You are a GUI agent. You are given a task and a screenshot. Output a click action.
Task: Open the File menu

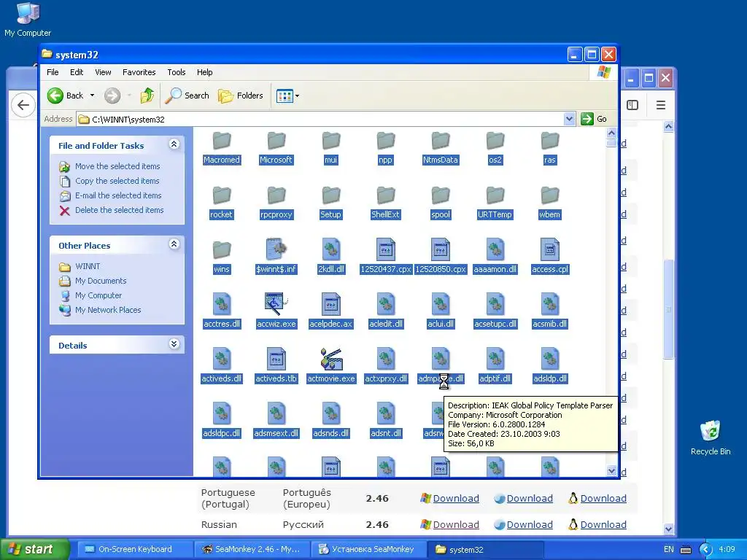(53, 72)
